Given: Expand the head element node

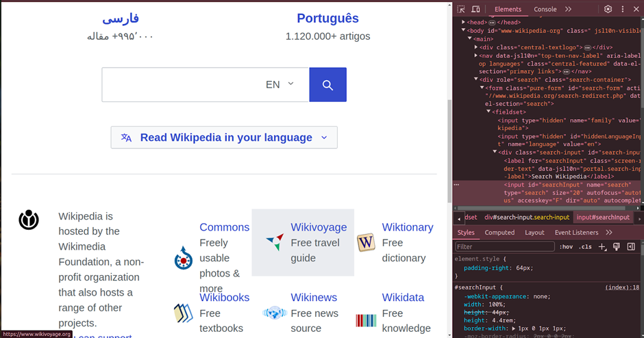Looking at the screenshot, I should tap(463, 22).
